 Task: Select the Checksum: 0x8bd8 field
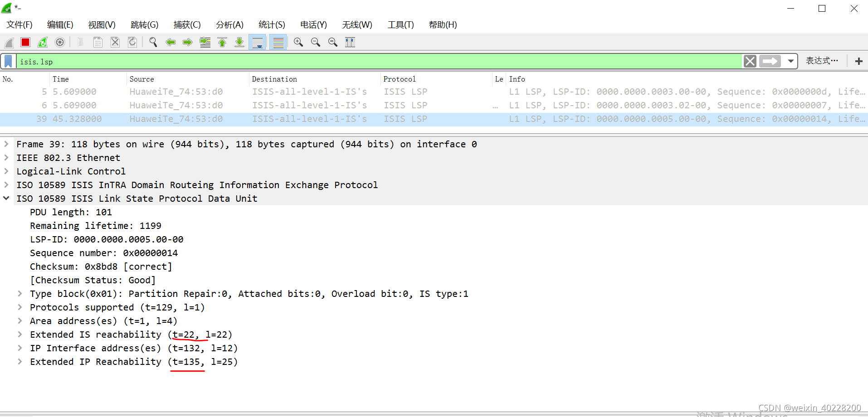coord(101,267)
